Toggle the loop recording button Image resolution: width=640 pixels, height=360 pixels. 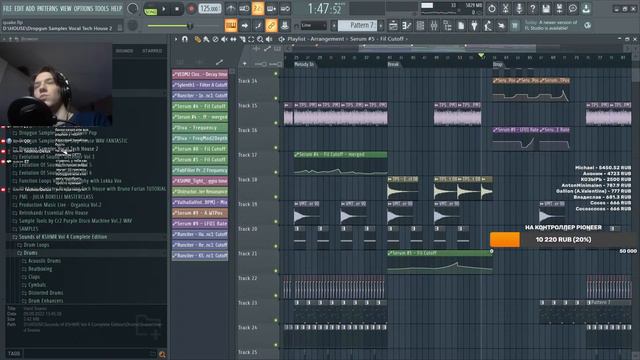click(285, 8)
